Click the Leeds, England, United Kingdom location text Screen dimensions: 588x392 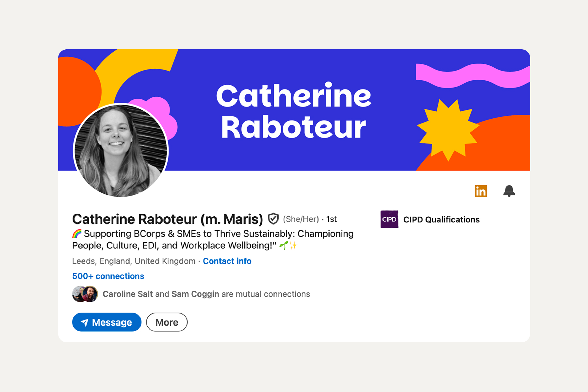134,261
